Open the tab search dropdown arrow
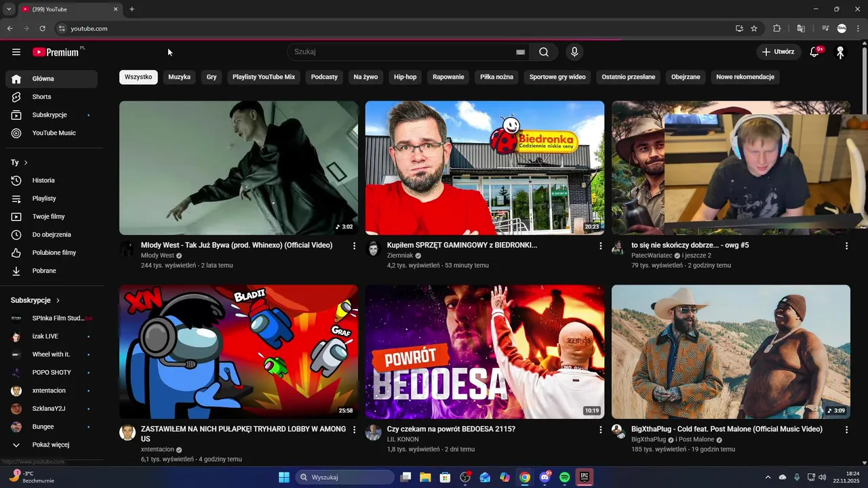Screen dimensions: 868x488 point(9,9)
